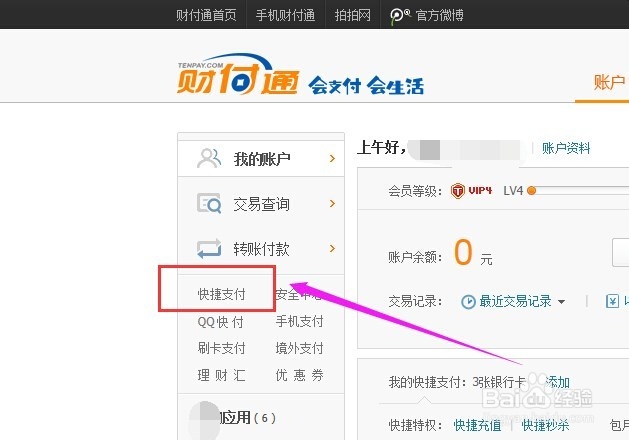Expand the arrow next to 交易查询
Viewport: 629px width, 440px height.
tap(332, 203)
